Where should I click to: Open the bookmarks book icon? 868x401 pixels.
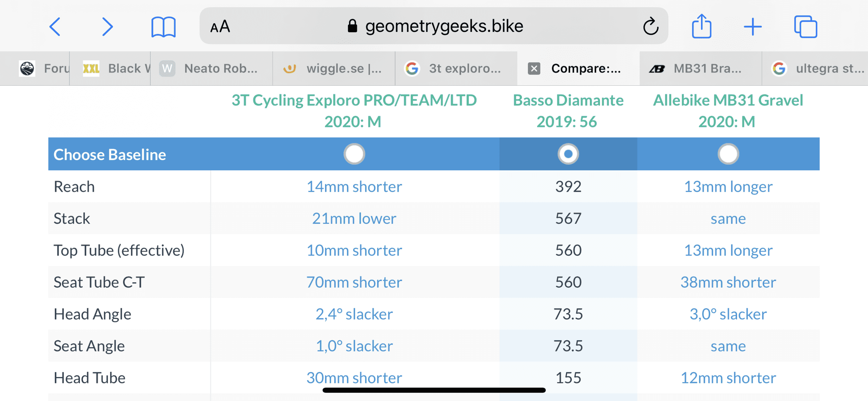(x=164, y=27)
